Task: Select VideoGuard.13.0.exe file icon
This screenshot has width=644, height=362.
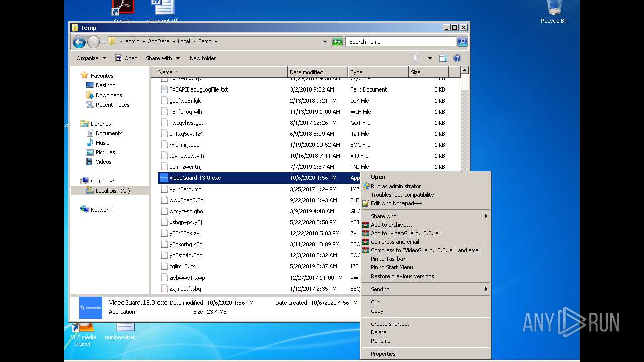Action: click(x=164, y=178)
